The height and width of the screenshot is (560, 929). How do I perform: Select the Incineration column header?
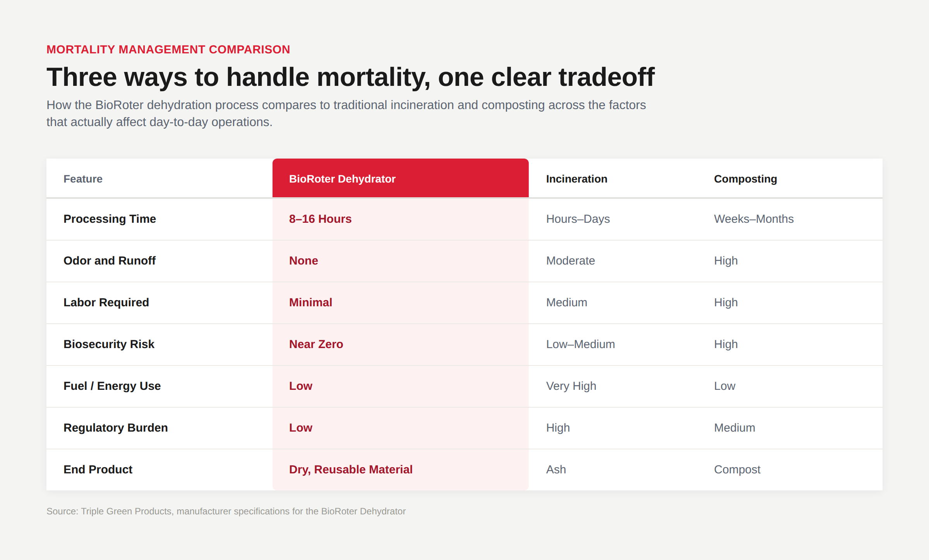pos(576,179)
